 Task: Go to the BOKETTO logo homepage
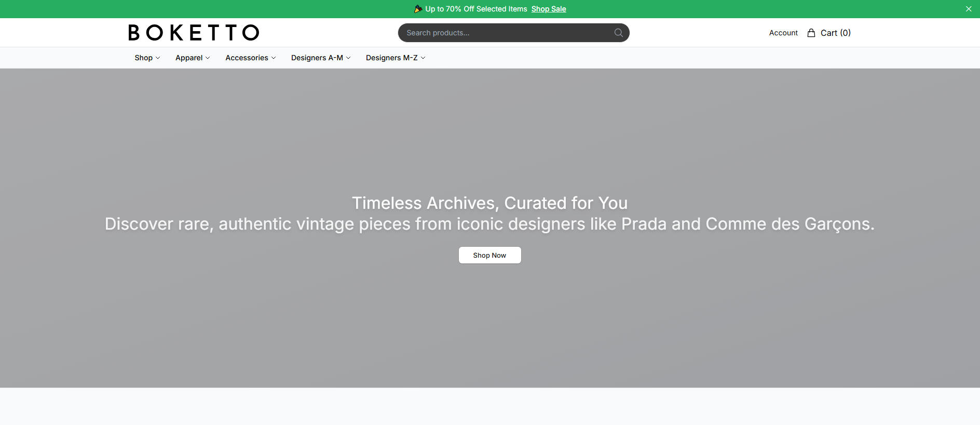tap(194, 33)
